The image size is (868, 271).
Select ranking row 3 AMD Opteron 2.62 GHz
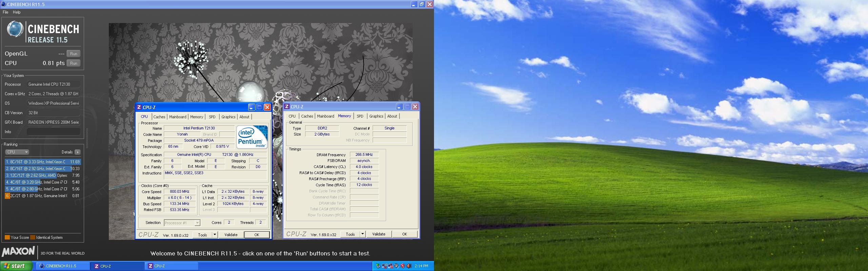coord(43,175)
